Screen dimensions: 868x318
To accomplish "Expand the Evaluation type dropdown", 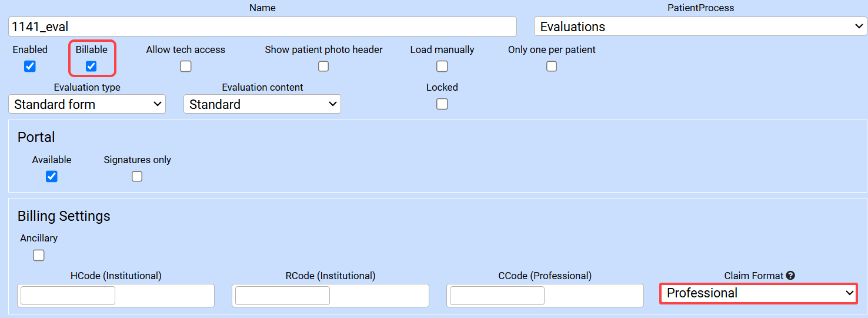I will [87, 104].
